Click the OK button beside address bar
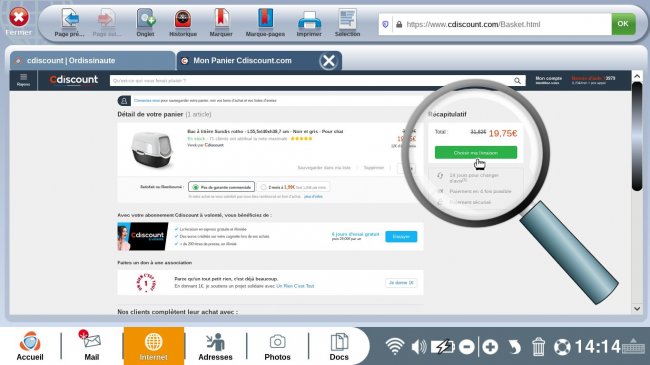Viewport: 650px width, 365px height. (623, 24)
